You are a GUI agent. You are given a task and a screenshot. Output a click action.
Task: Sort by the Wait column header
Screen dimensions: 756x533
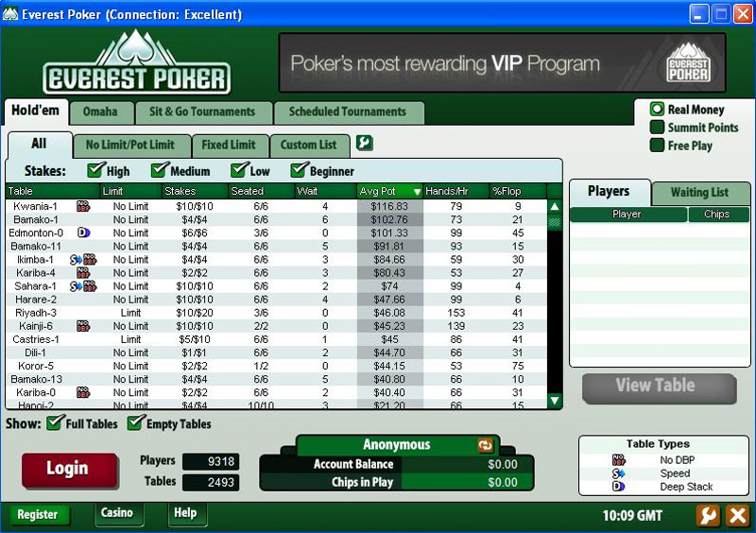point(325,191)
